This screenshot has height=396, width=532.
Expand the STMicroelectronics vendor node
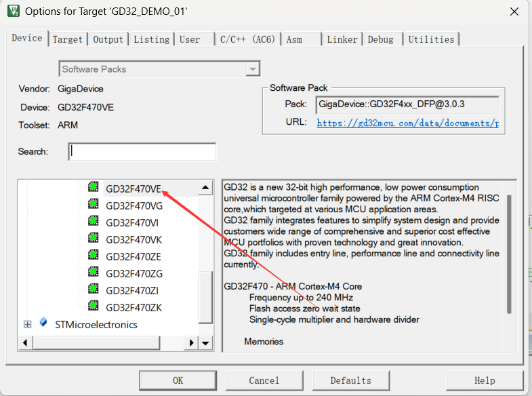28,324
